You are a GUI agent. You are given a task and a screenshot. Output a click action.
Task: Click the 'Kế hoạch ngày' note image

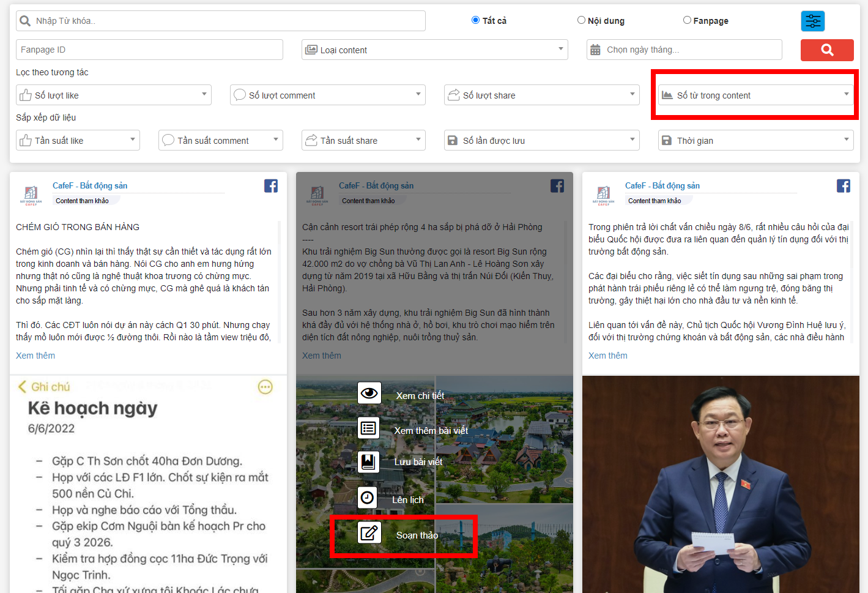(148, 484)
